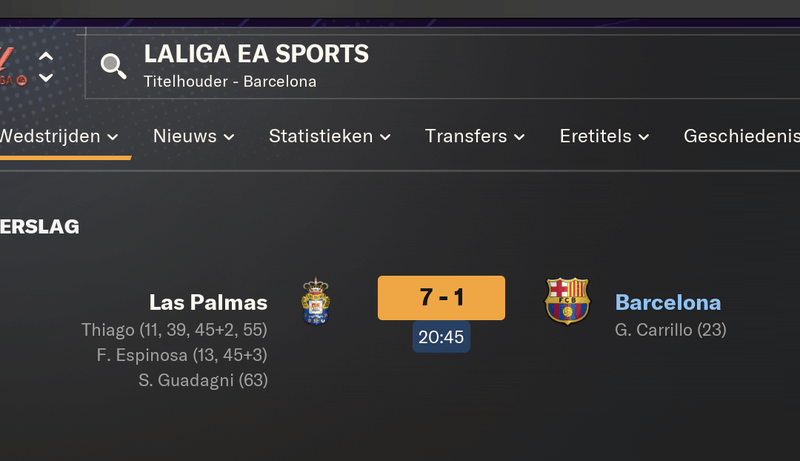The width and height of the screenshot is (800, 461).
Task: Expand the Transfers dropdown chevron
Action: point(519,137)
